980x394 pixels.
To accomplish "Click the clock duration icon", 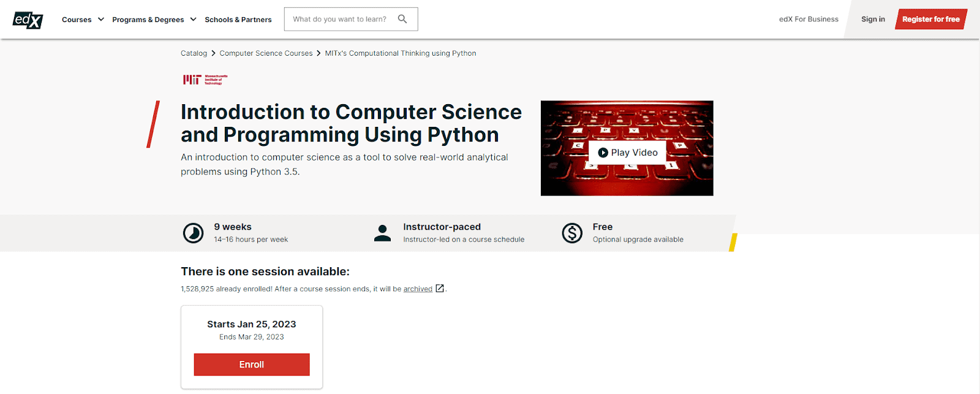I will pos(193,233).
